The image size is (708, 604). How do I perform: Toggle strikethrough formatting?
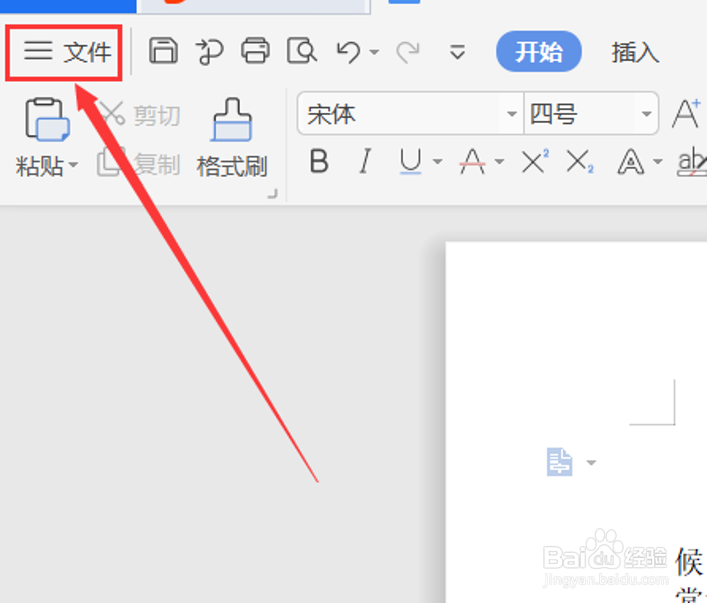click(x=473, y=161)
